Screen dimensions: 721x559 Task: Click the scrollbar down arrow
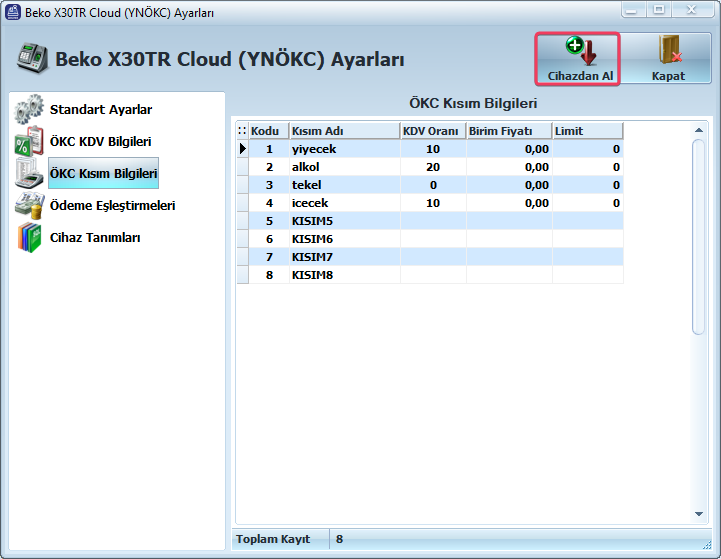[699, 514]
